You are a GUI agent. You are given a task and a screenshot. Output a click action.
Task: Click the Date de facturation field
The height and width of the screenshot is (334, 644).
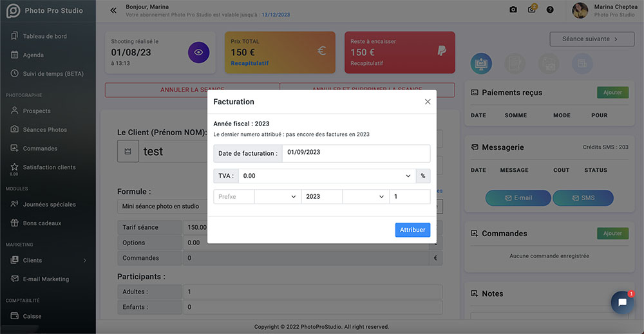click(x=356, y=153)
